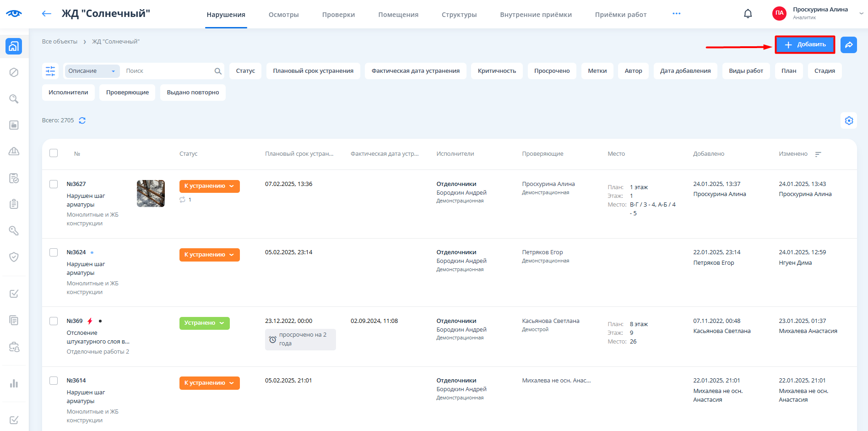Click the notification bell icon

[x=748, y=14]
